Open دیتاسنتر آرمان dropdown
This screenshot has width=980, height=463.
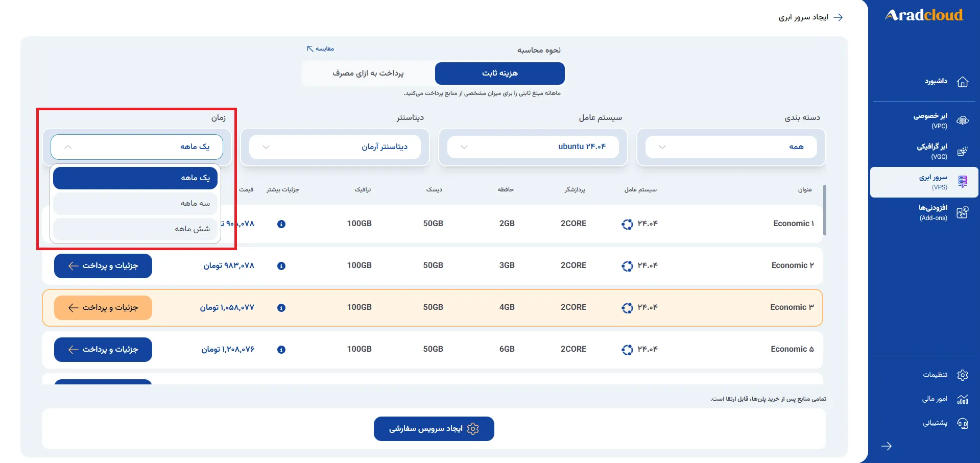tap(335, 147)
